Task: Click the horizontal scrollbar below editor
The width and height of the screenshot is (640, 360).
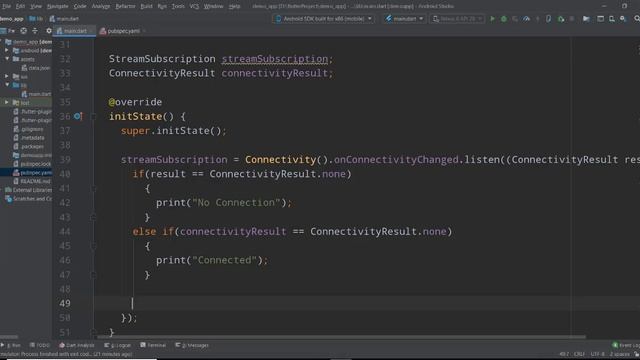Action: click(x=341, y=337)
